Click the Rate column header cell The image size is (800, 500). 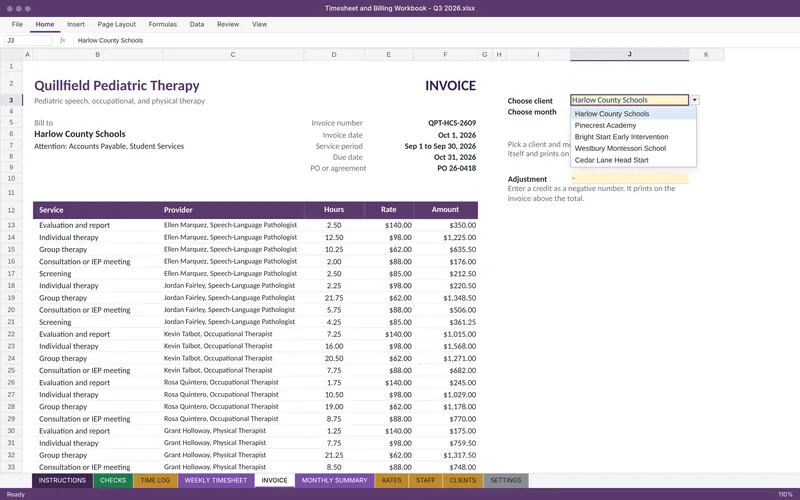click(x=389, y=210)
